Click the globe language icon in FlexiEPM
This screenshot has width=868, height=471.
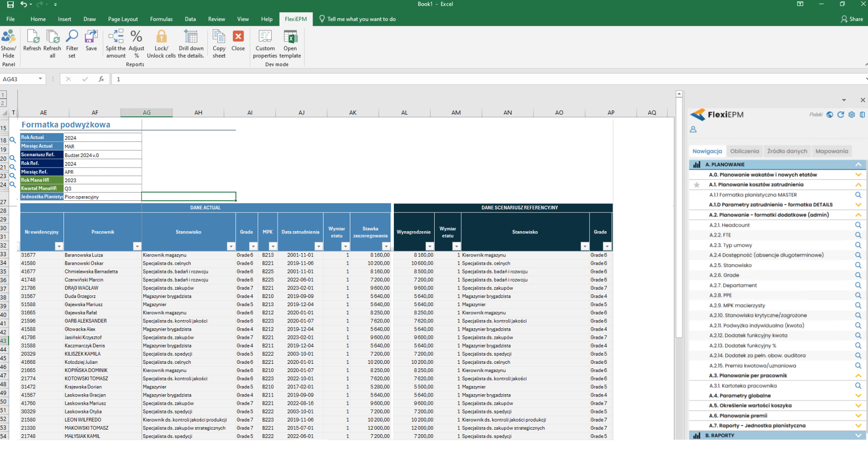pyautogui.click(x=829, y=114)
